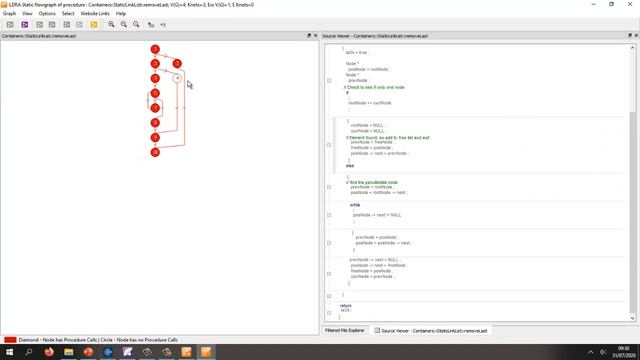The image size is (640, 360).
Task: Click the 'while' keyword in the source
Action: click(x=355, y=205)
